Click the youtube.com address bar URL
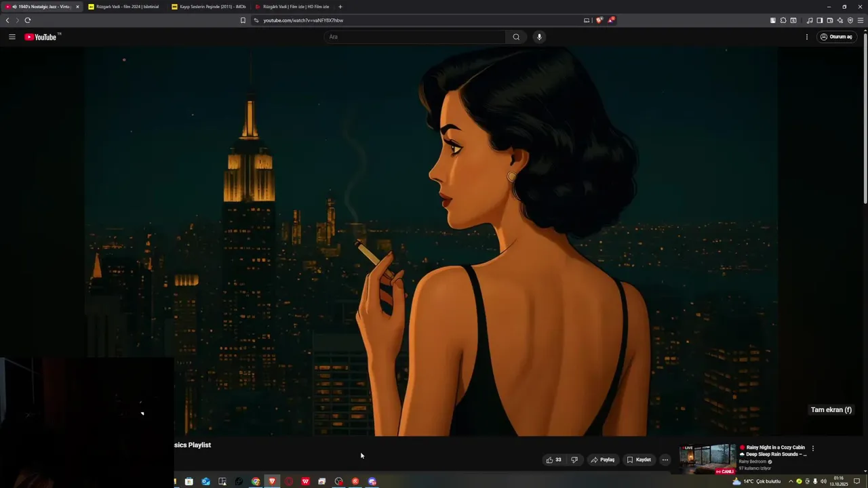Screen dimensions: 868x488 [303, 20]
